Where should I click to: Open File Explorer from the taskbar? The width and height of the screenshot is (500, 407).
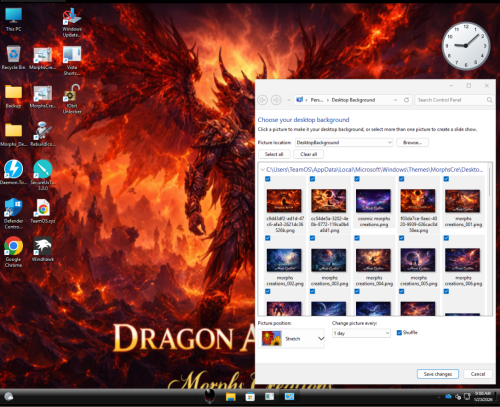pos(231,397)
